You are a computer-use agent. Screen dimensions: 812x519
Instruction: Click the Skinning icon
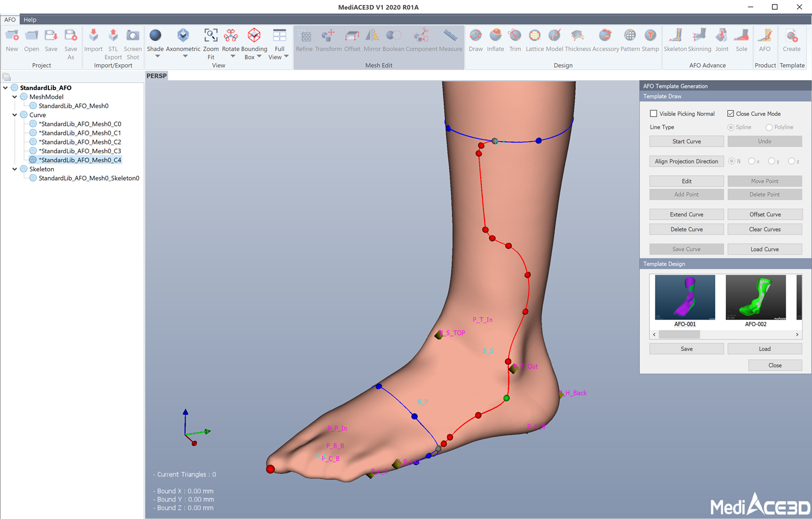tap(699, 36)
